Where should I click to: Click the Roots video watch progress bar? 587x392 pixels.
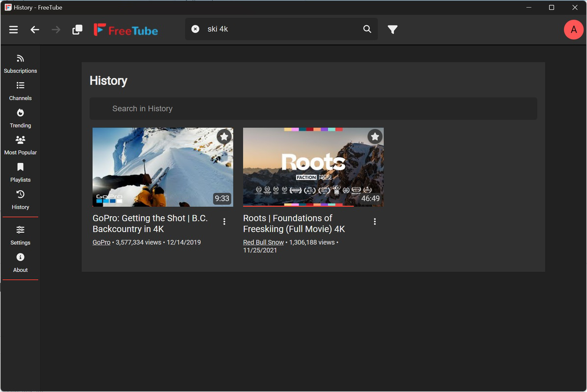313,206
